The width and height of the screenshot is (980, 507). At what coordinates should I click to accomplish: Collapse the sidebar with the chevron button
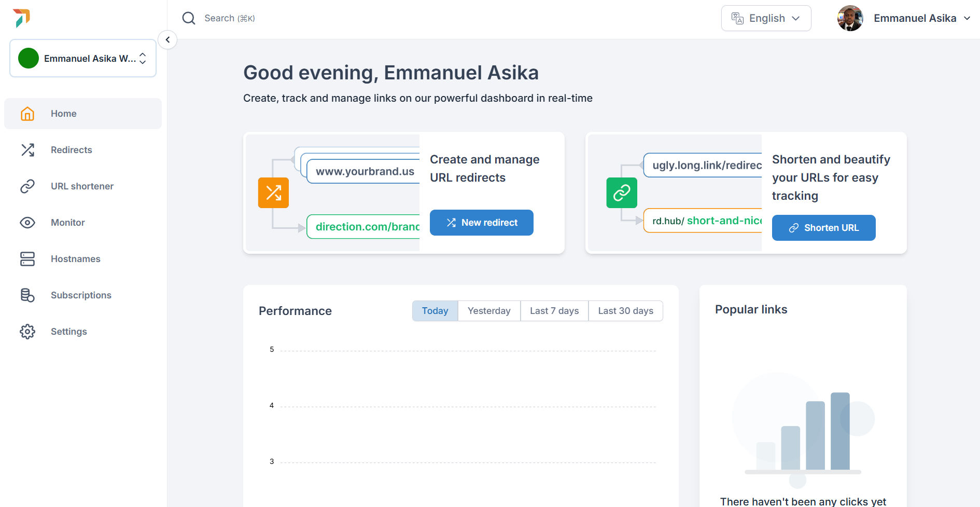point(167,39)
